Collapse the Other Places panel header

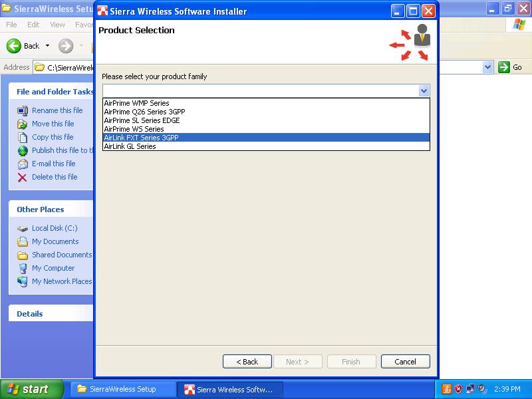click(51, 209)
